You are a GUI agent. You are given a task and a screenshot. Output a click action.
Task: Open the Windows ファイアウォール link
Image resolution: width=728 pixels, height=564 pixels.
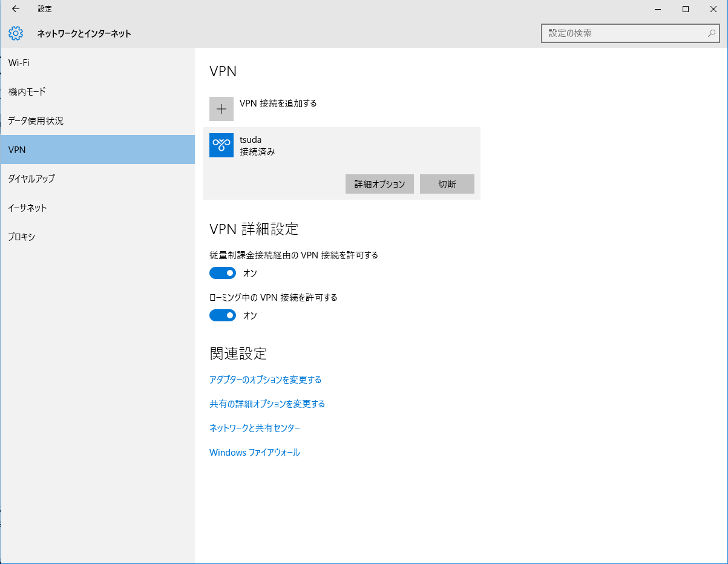tap(254, 453)
